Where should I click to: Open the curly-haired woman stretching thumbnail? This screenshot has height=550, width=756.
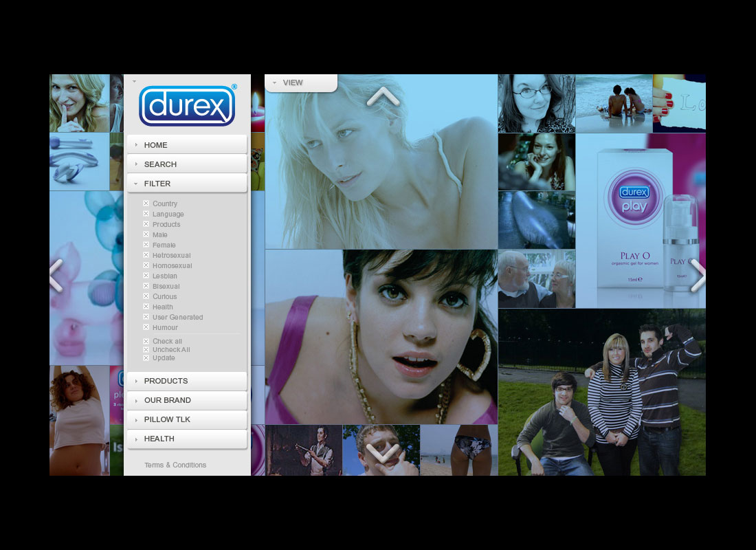(x=80, y=421)
